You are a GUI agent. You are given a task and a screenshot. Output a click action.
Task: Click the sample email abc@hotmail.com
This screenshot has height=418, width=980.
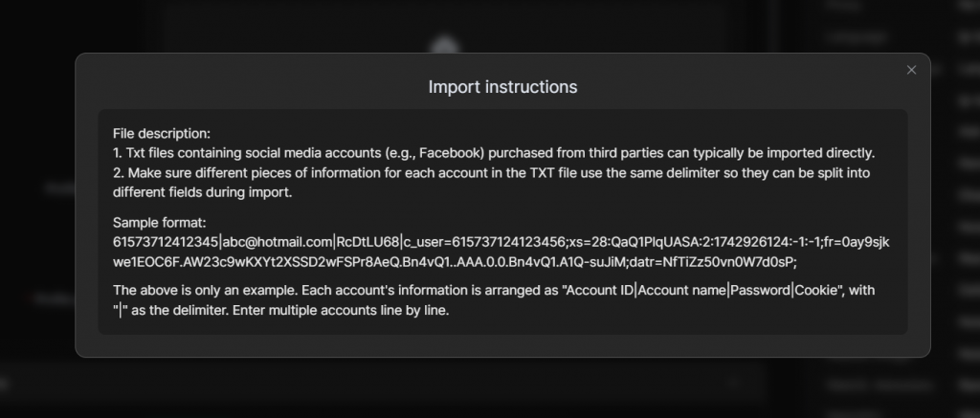[278, 242]
